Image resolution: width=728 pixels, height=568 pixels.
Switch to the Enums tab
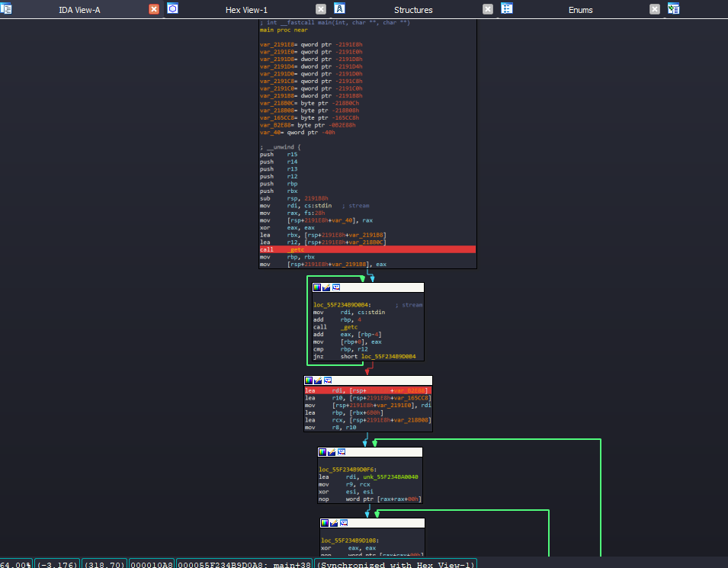point(580,10)
